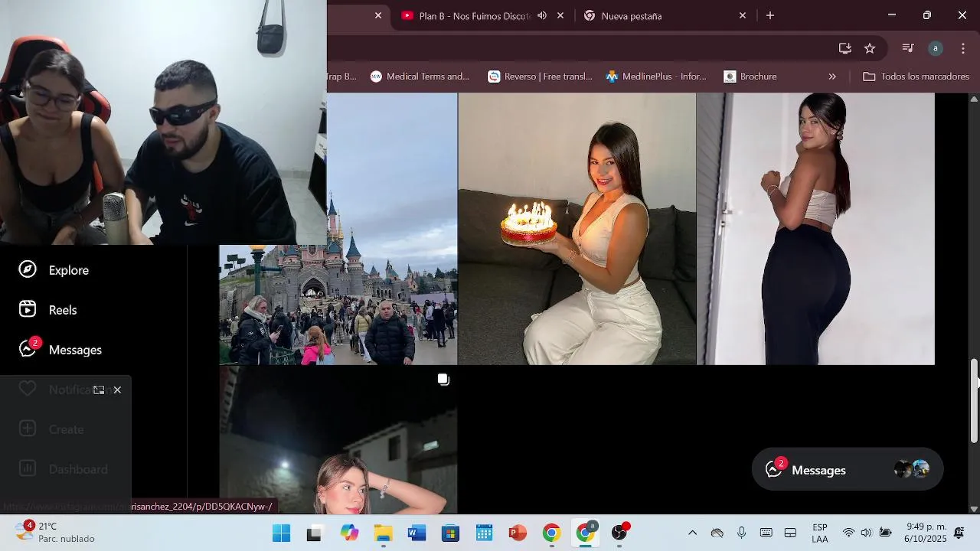The height and width of the screenshot is (551, 980).
Task: Return overlay back to its tab
Action: (x=99, y=390)
